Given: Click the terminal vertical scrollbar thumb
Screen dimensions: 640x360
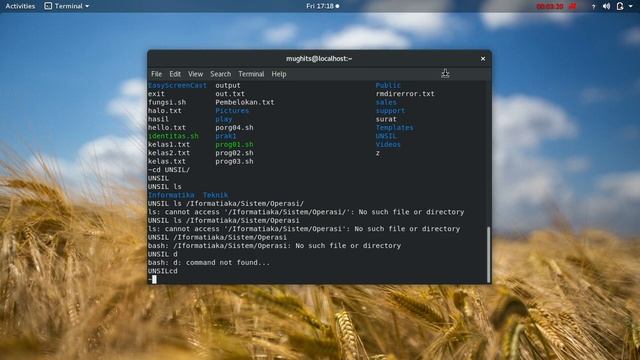Looking at the screenshot, I should (x=489, y=254).
